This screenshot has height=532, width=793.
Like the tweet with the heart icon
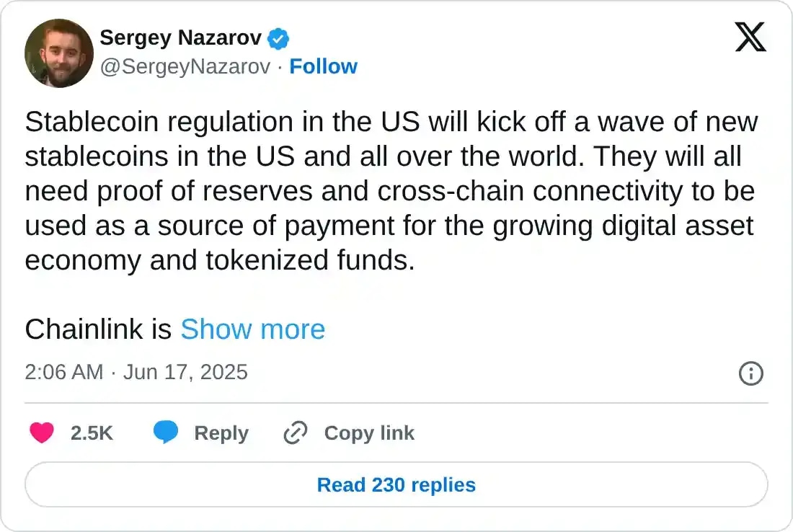click(42, 433)
